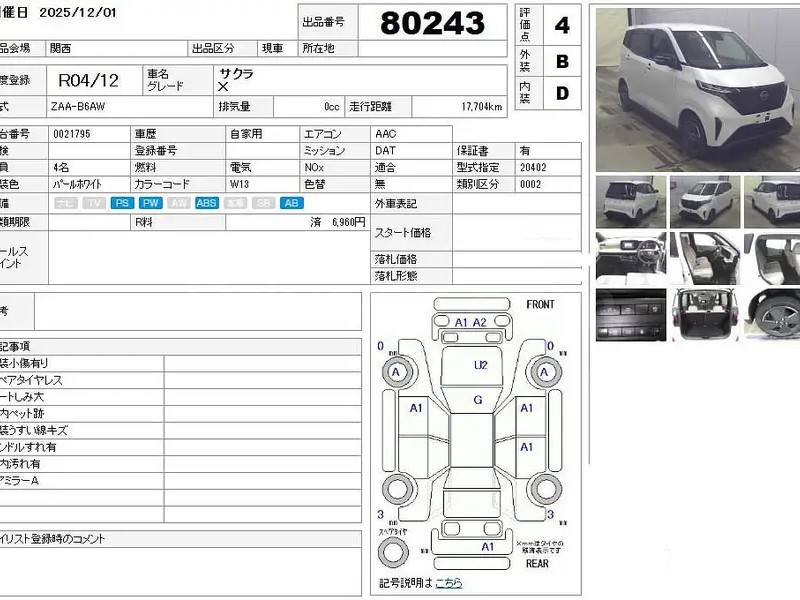Click the lot number 80243
This screenshot has height=600, width=800.
433,22
